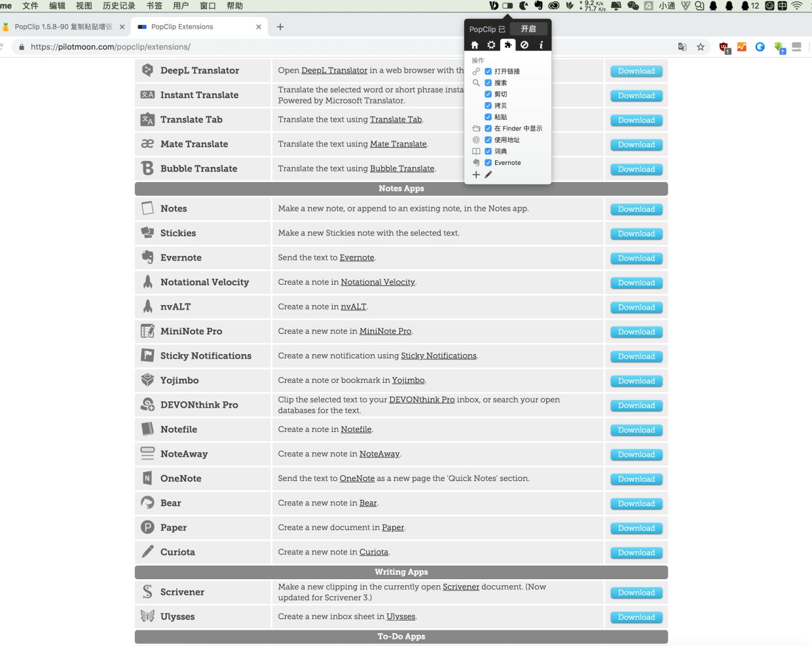The width and height of the screenshot is (812, 646).
Task: Uncheck the 剪切 checkbox
Action: pos(488,94)
